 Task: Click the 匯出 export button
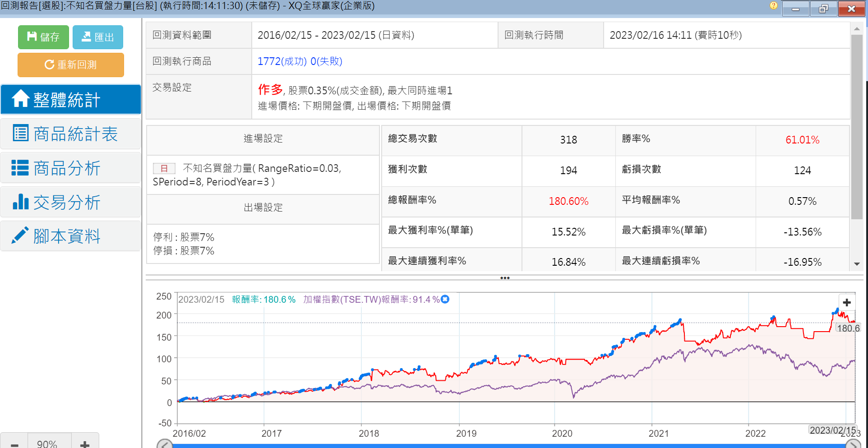coord(97,37)
